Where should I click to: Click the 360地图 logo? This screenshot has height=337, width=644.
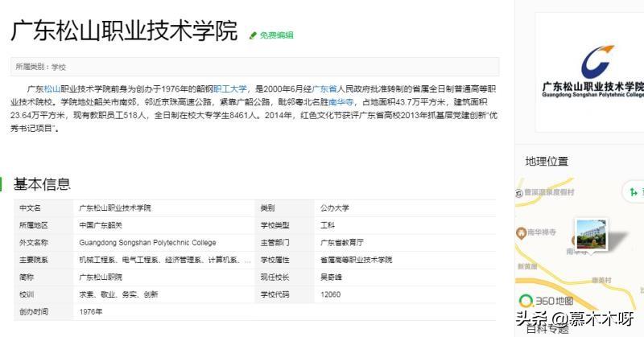click(547, 301)
